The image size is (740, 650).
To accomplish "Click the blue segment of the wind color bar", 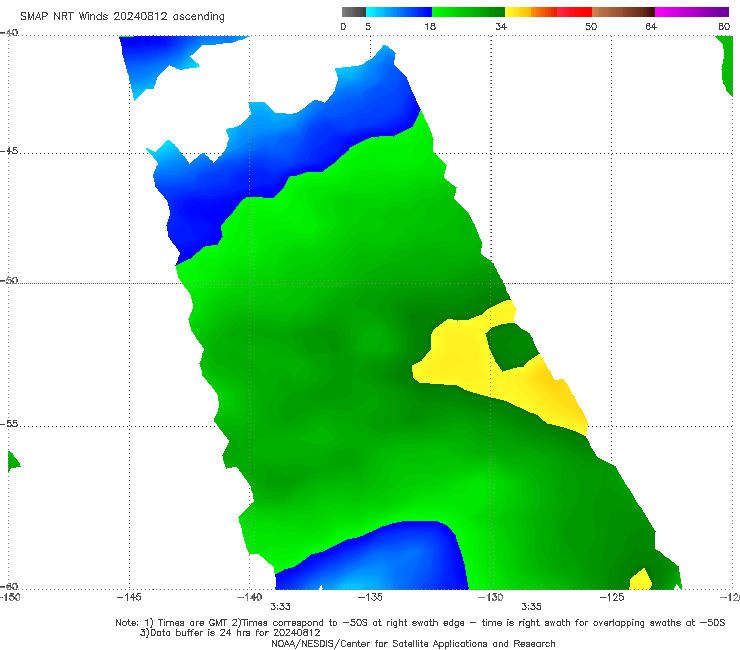I will [399, 12].
